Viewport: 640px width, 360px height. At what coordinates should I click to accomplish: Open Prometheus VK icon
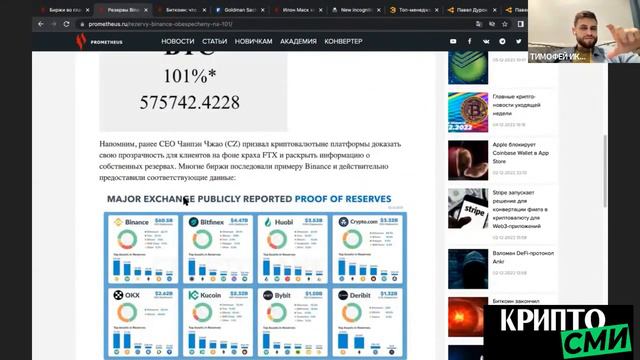pos(486,41)
